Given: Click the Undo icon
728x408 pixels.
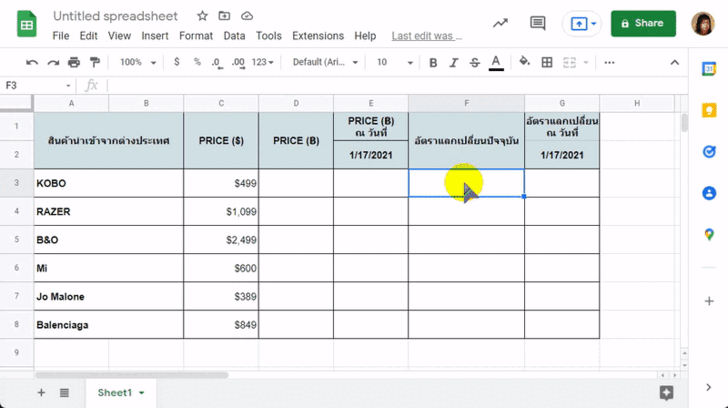Looking at the screenshot, I should (x=32, y=62).
